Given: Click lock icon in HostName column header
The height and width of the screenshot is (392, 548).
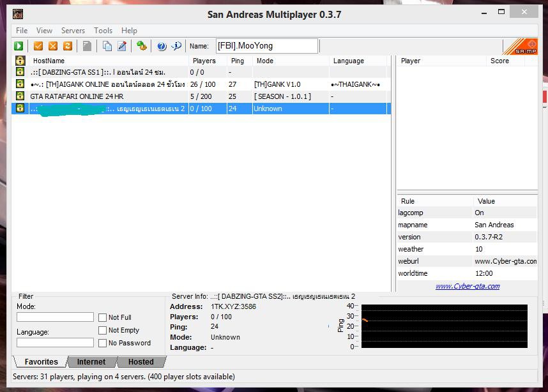Looking at the screenshot, I should coord(20,61).
